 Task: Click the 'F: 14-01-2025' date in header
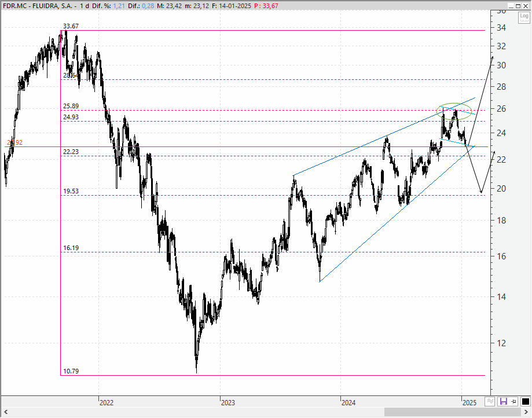232,6
